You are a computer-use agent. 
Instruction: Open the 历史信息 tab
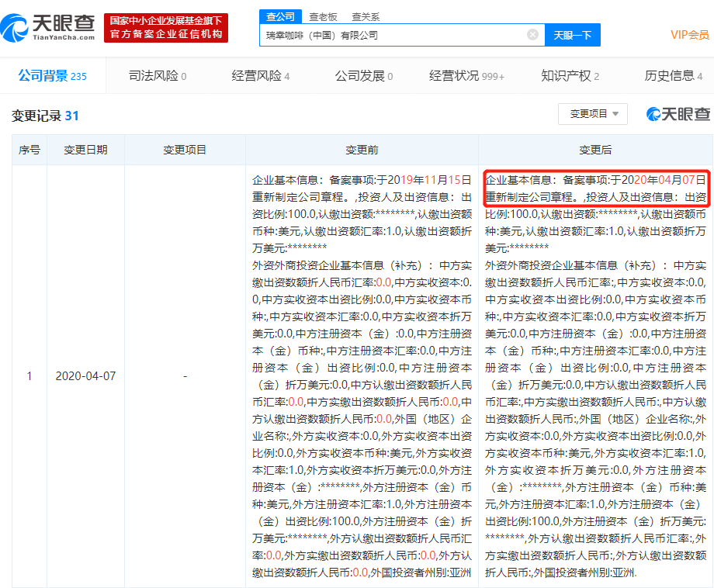click(674, 76)
